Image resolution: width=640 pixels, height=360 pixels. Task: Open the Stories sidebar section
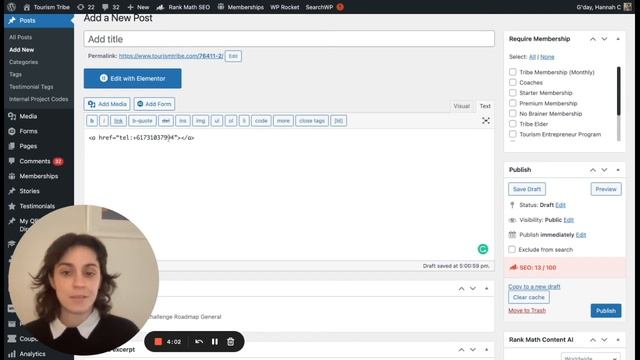point(29,191)
